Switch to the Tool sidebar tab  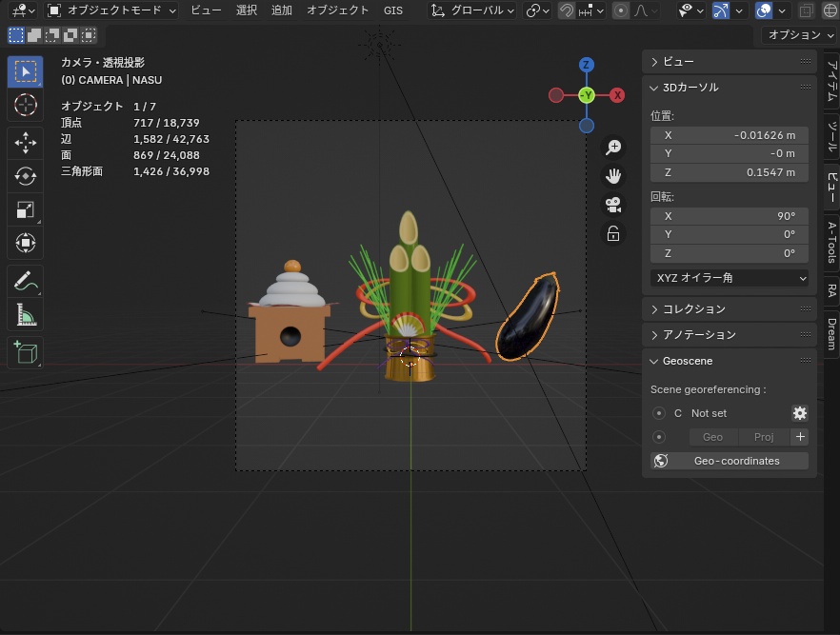click(831, 136)
